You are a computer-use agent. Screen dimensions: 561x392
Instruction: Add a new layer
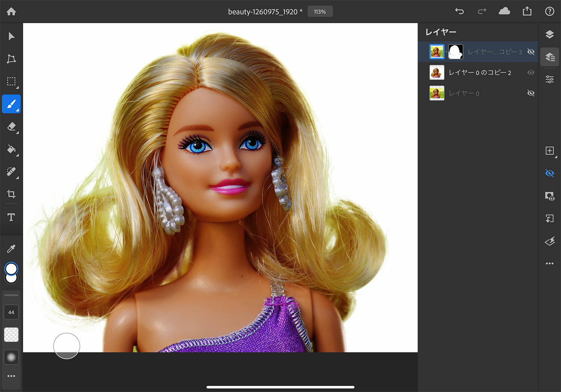click(x=549, y=151)
